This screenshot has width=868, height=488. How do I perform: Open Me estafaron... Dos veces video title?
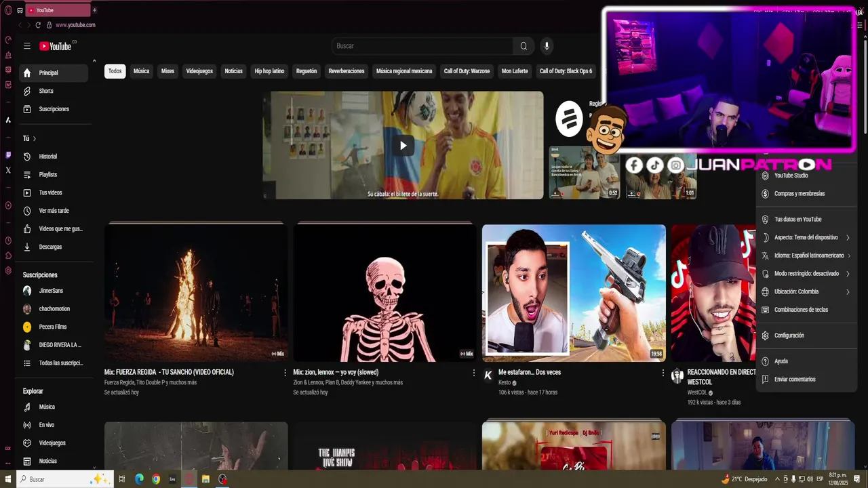[530, 372]
